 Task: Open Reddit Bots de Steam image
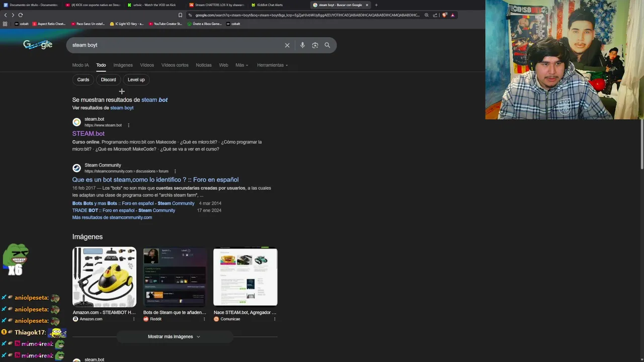pyautogui.click(x=175, y=277)
